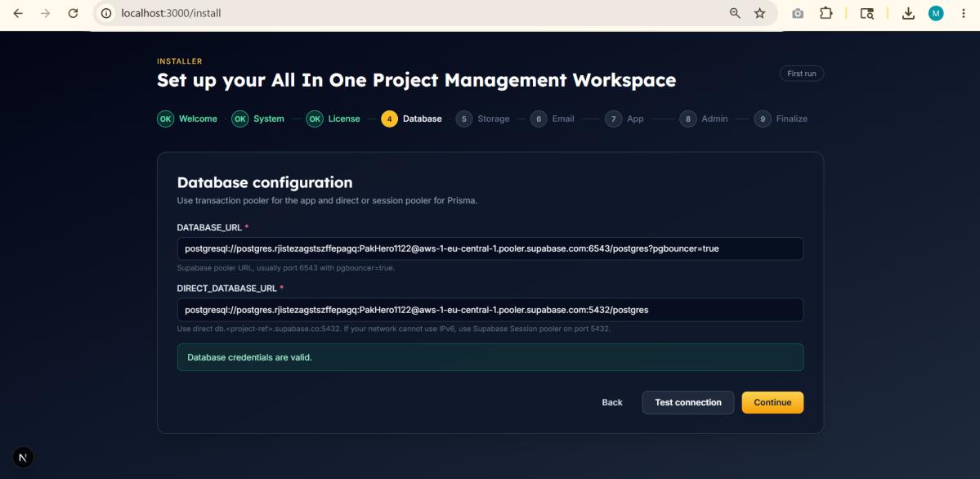Viewport: 980px width, 479px height.
Task: Click the camera screenshot extension icon
Action: coord(798,13)
